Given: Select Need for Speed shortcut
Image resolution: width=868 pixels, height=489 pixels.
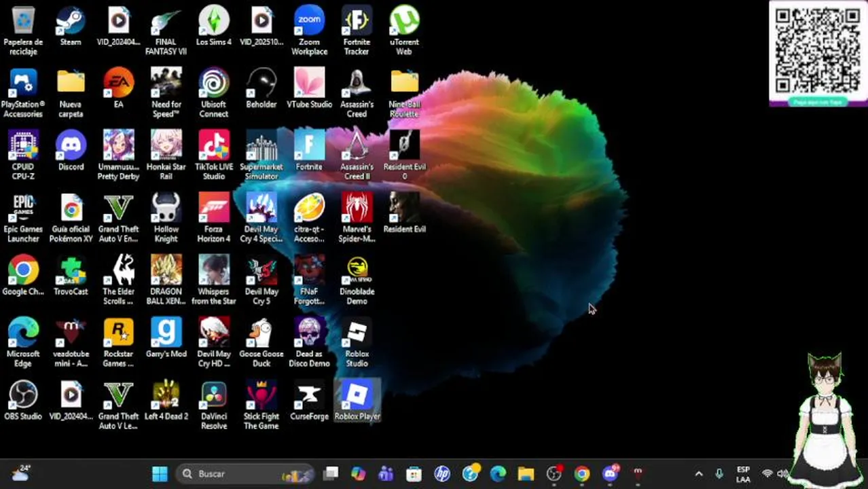Looking at the screenshot, I should [x=166, y=94].
